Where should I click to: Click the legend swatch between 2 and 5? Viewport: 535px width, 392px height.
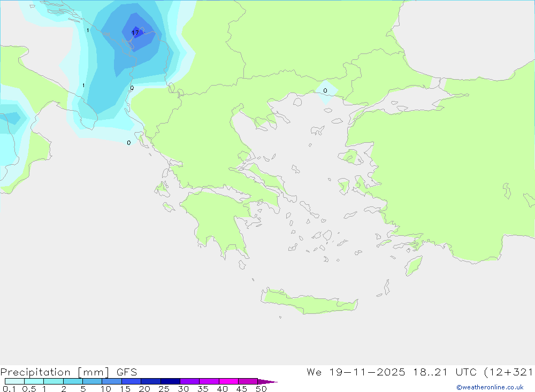[x=73, y=381]
